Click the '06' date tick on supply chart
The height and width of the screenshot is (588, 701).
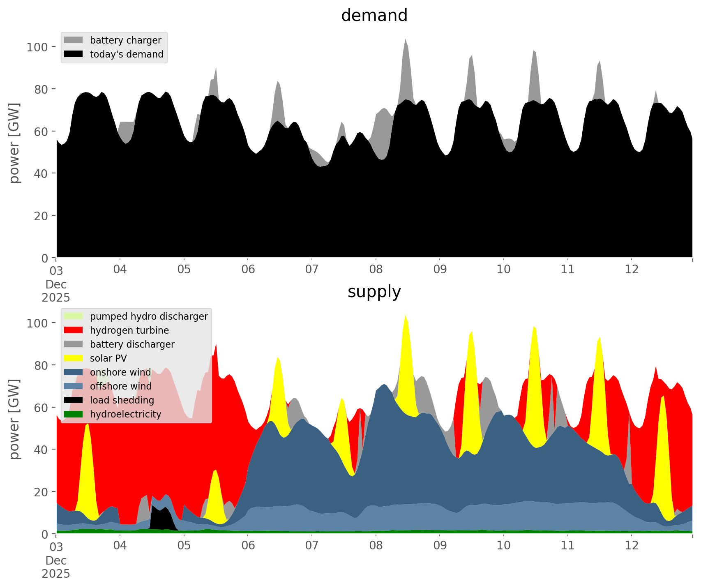248,546
